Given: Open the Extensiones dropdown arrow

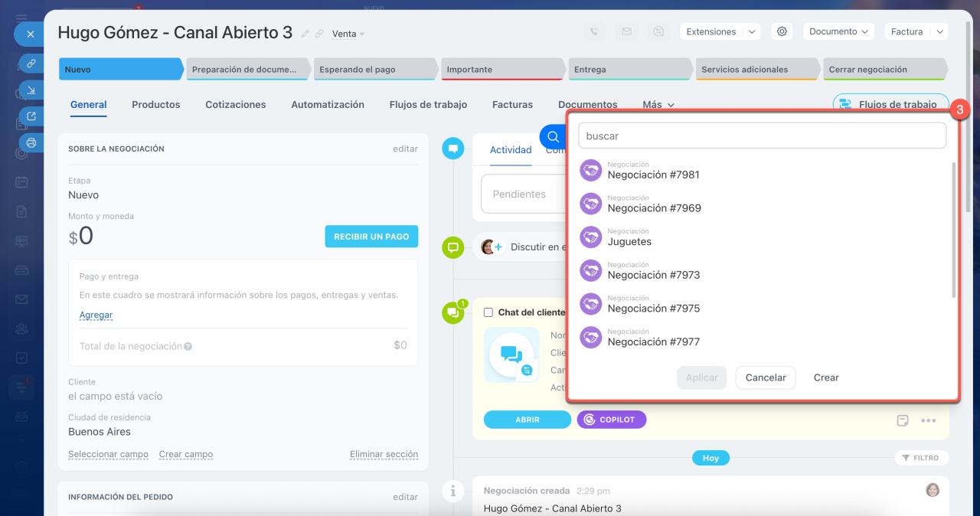Looking at the screenshot, I should 752,31.
